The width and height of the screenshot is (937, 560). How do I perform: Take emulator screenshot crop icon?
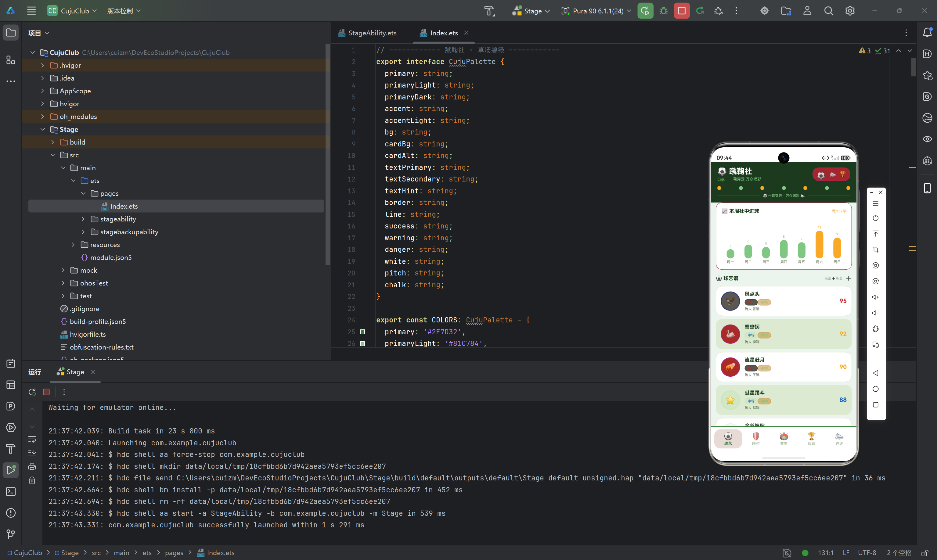(875, 250)
